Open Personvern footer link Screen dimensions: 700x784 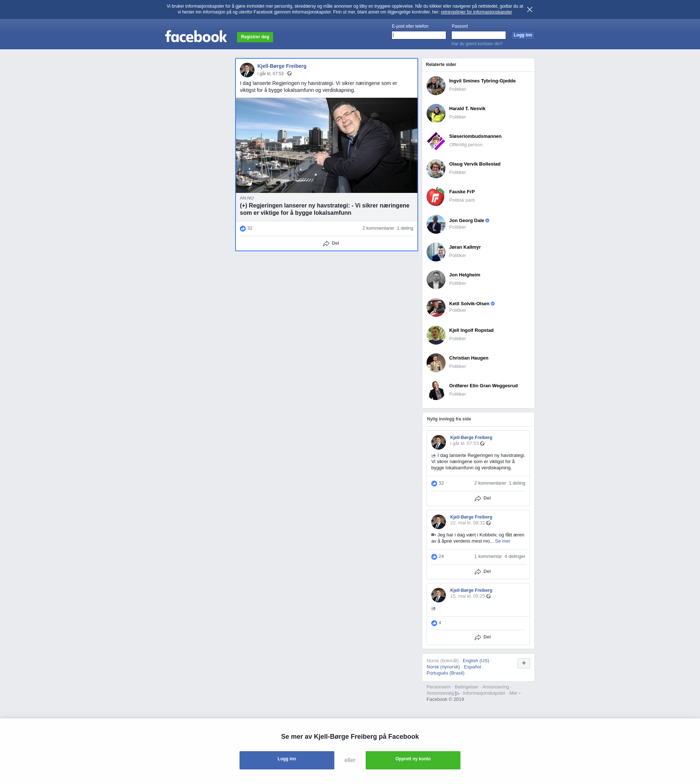[x=439, y=687]
